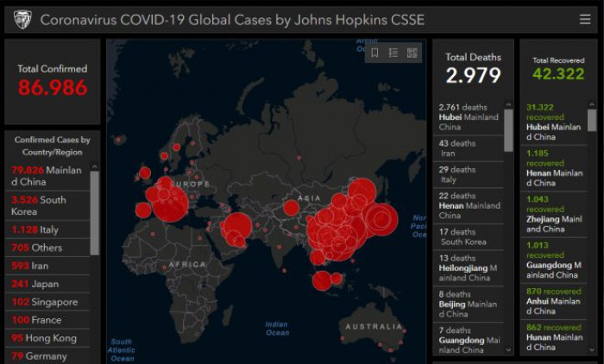
Task: Select Hong Kong with 95 cases
Action: 47,338
